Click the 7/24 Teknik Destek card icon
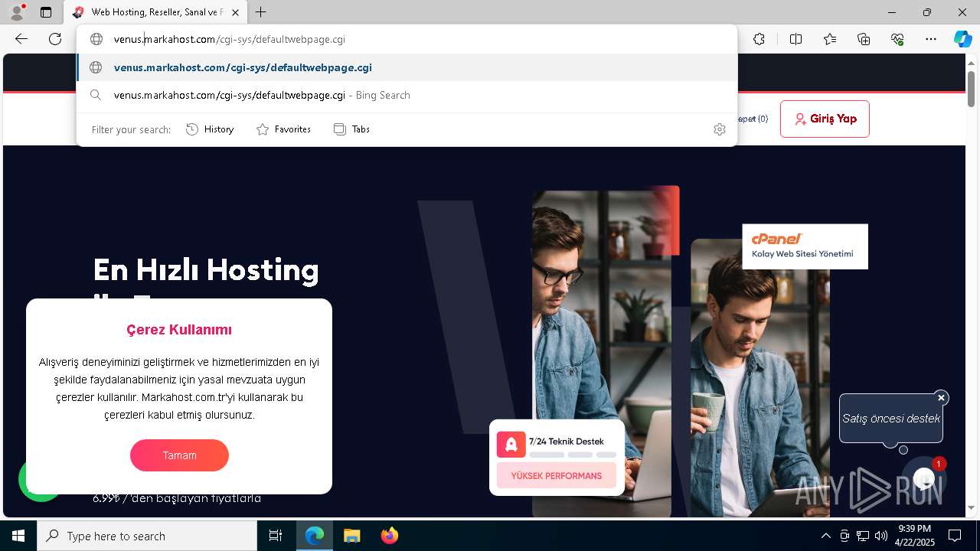 click(x=511, y=444)
